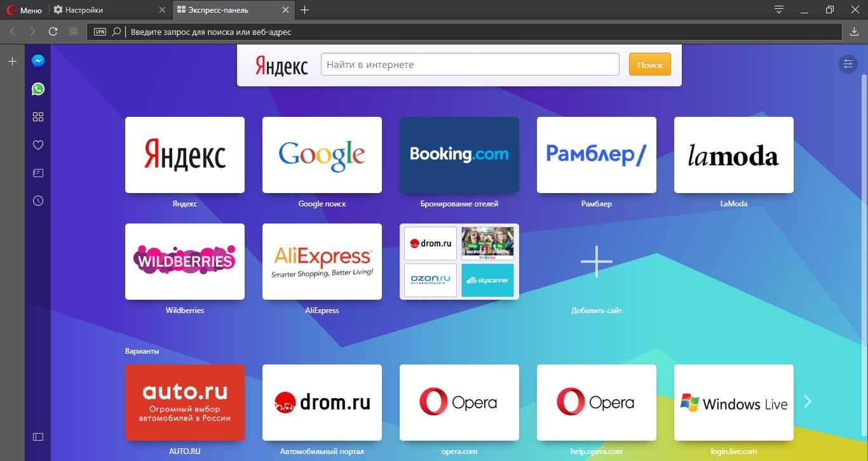Open Easy Setup customization icon
Viewport: 868px width, 461px height.
tap(848, 64)
